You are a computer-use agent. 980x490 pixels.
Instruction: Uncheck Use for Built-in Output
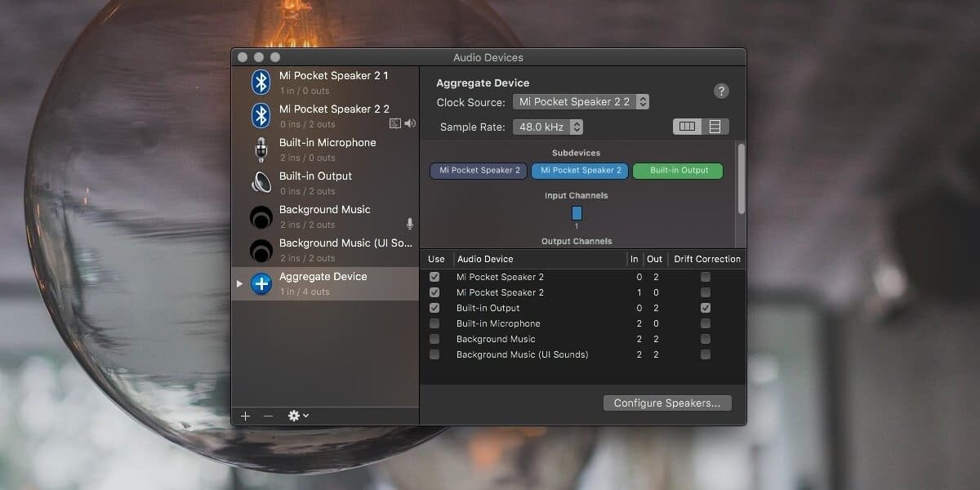434,308
